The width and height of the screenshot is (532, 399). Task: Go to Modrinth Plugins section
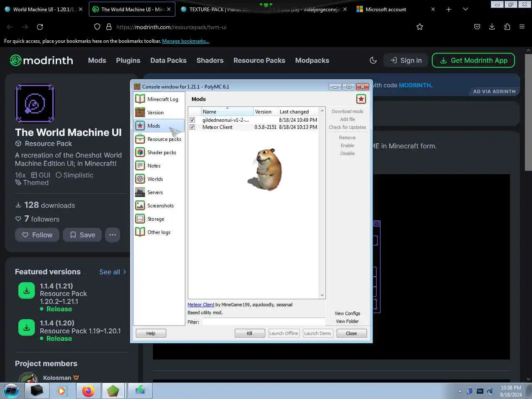pos(128,60)
